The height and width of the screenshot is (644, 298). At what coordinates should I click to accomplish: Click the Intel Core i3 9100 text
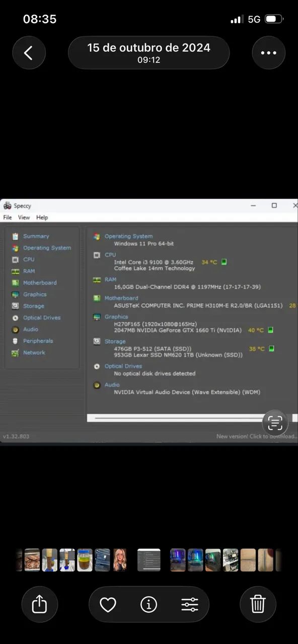(154, 262)
